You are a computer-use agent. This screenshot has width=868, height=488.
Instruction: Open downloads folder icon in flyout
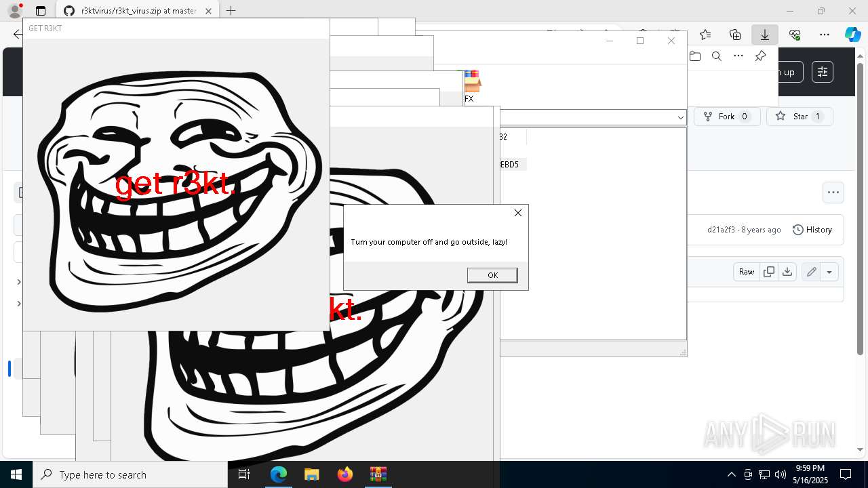pyautogui.click(x=695, y=56)
